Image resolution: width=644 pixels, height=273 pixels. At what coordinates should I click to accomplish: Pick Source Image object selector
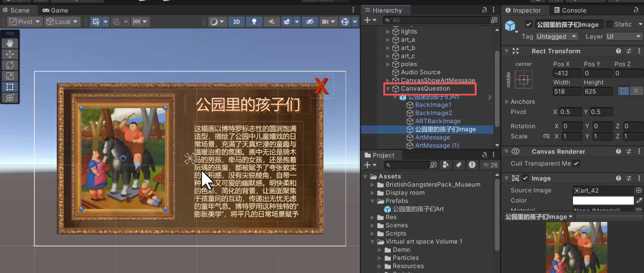(x=639, y=190)
